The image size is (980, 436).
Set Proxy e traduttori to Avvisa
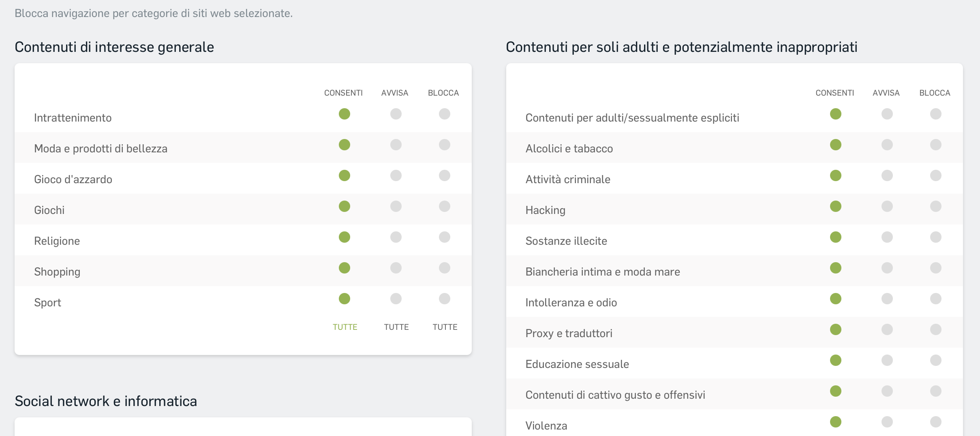(887, 329)
